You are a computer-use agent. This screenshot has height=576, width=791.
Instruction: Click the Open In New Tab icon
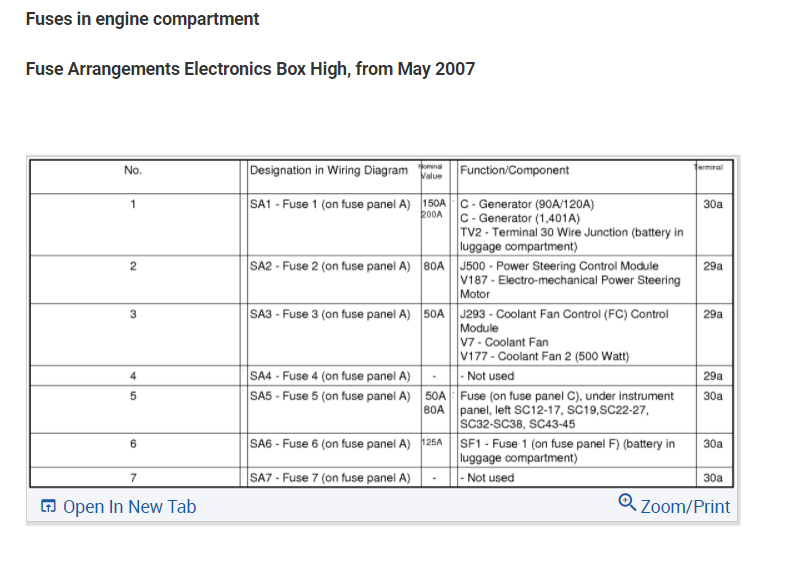48,506
